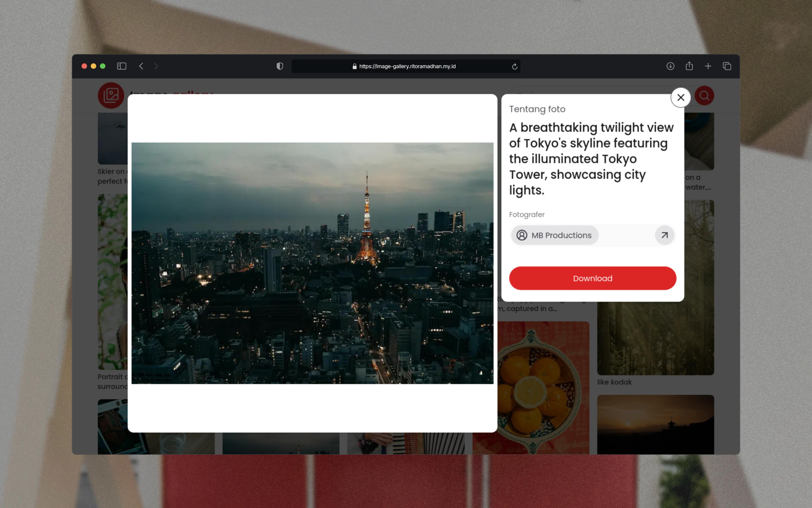
Task: Open the sunset pagoda silhouette thumbnail
Action: pyautogui.click(x=655, y=425)
